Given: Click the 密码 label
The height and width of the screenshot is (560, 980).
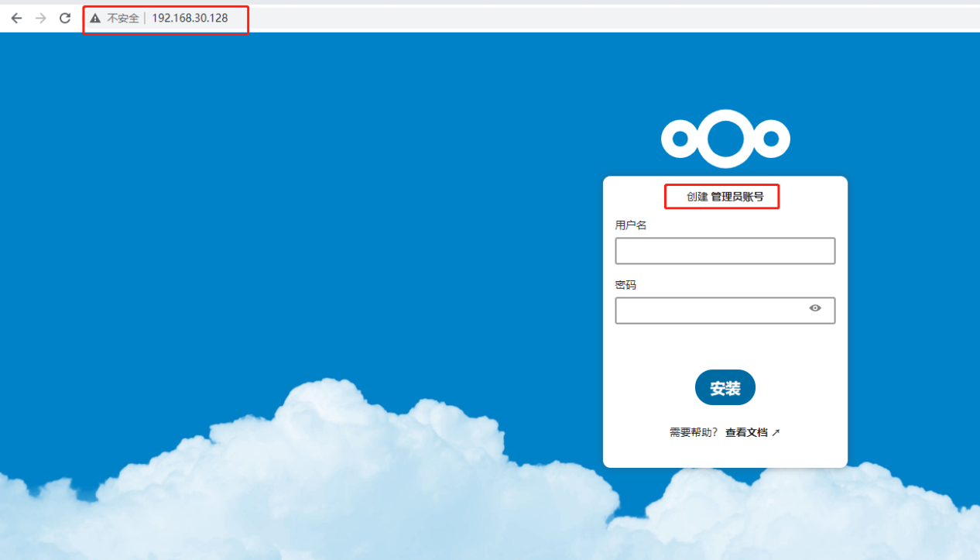Looking at the screenshot, I should [625, 285].
